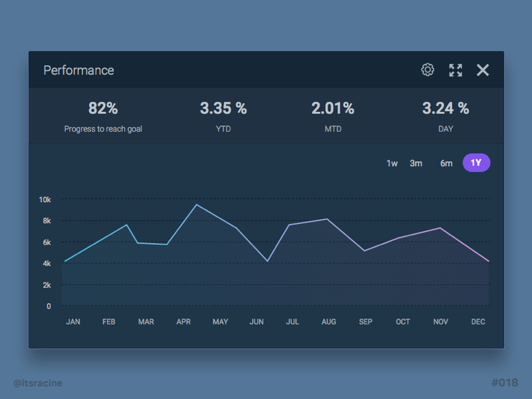Select the 1w time range
This screenshot has height=399, width=532.
(392, 163)
